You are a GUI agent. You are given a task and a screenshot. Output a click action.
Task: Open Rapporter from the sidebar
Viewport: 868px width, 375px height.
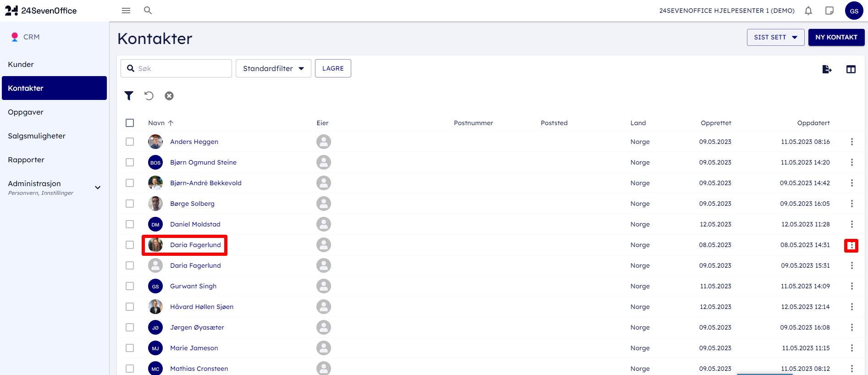tap(26, 160)
